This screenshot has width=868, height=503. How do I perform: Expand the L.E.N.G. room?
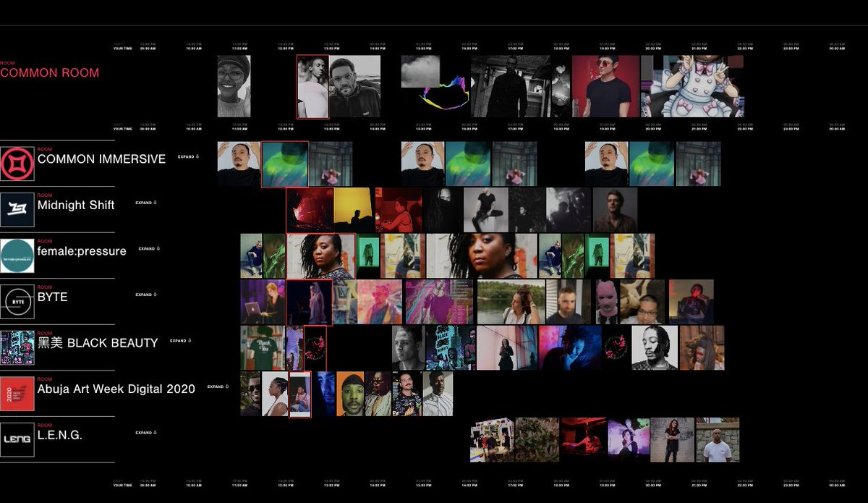coord(145,432)
